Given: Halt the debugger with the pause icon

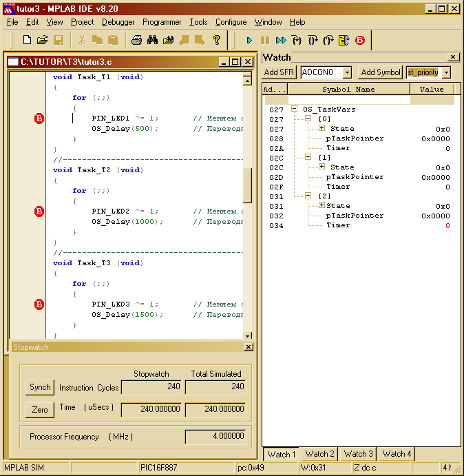Looking at the screenshot, I should [265, 40].
